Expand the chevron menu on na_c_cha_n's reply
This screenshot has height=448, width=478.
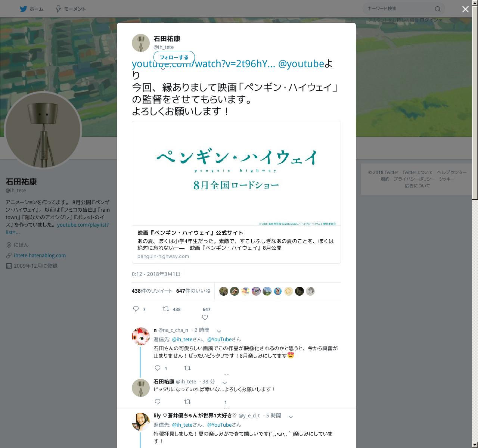click(219, 331)
